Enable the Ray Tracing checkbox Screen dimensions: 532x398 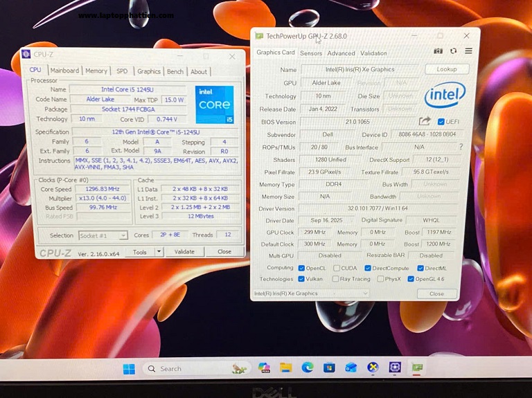click(336, 279)
